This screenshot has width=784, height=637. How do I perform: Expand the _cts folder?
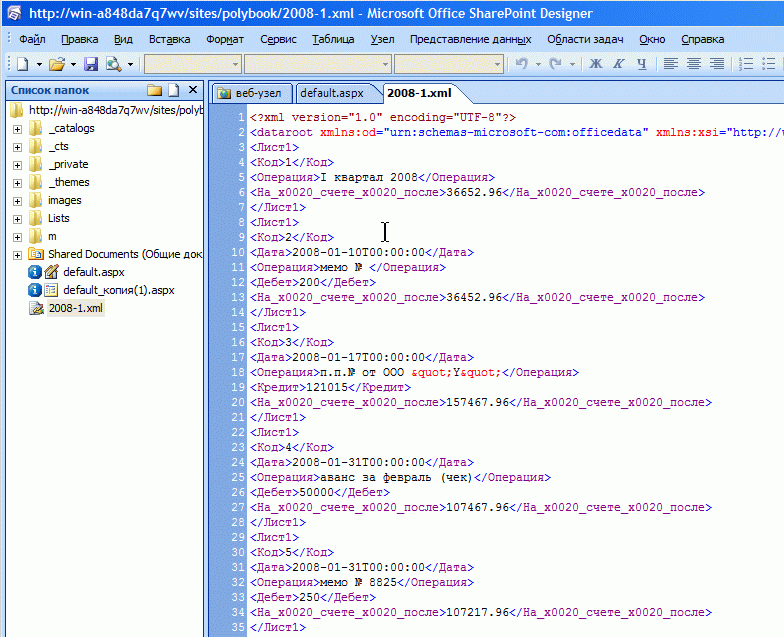click(x=18, y=147)
